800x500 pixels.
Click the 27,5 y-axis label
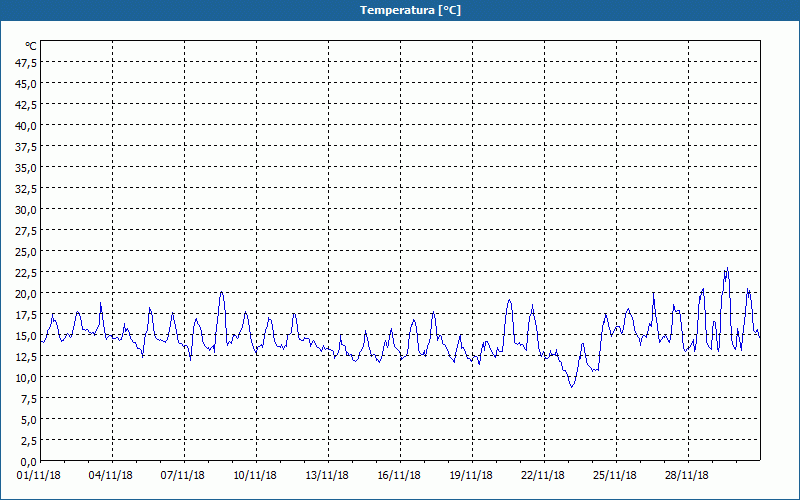(26, 231)
